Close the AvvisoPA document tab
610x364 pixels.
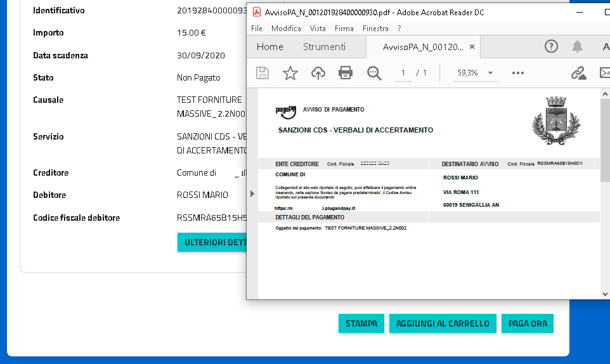pyautogui.click(x=472, y=47)
